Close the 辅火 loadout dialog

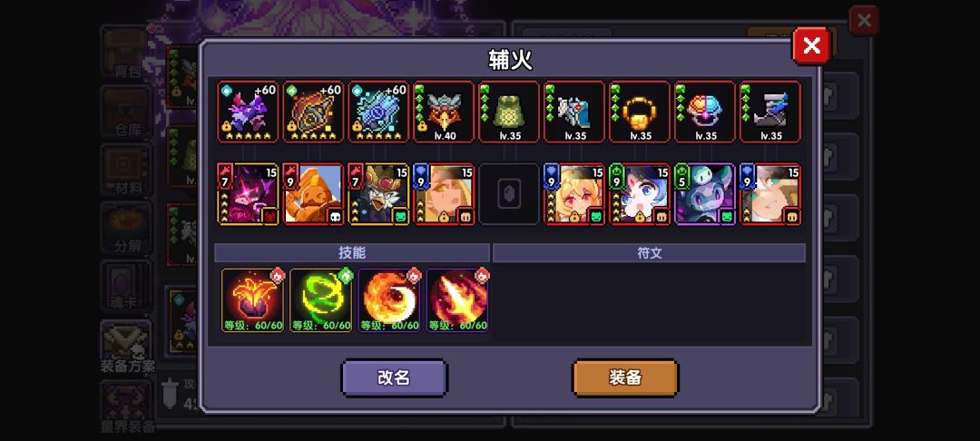coord(811,45)
